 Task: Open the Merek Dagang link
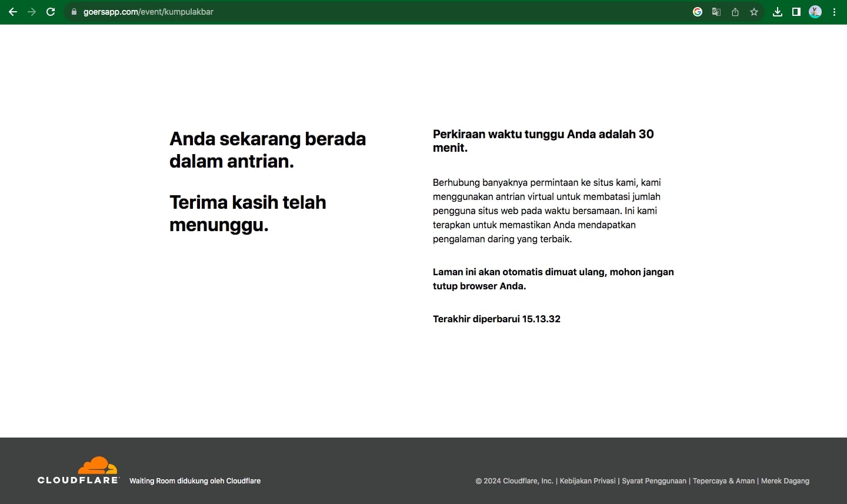click(x=785, y=481)
